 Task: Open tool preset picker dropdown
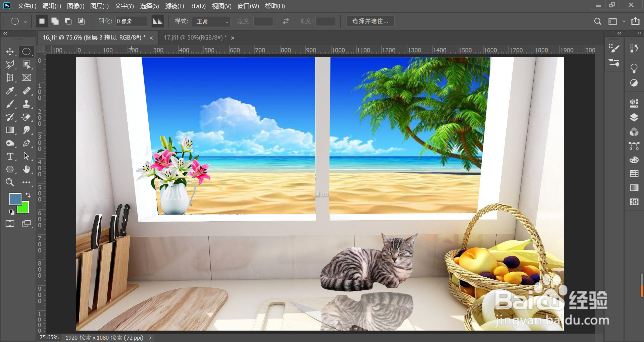25,22
